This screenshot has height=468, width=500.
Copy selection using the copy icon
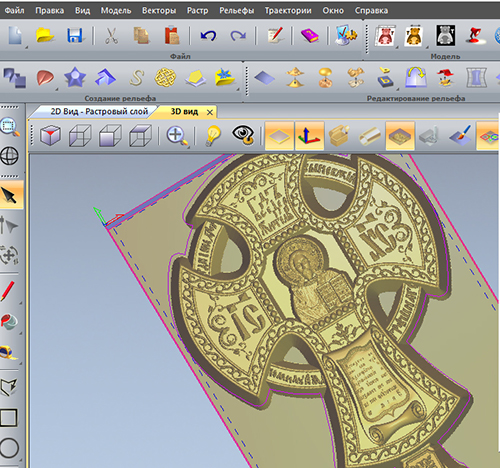coord(141,35)
